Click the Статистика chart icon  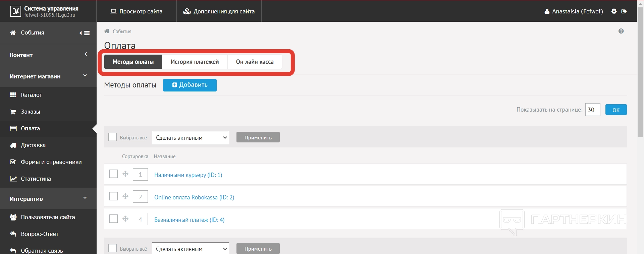point(13,179)
